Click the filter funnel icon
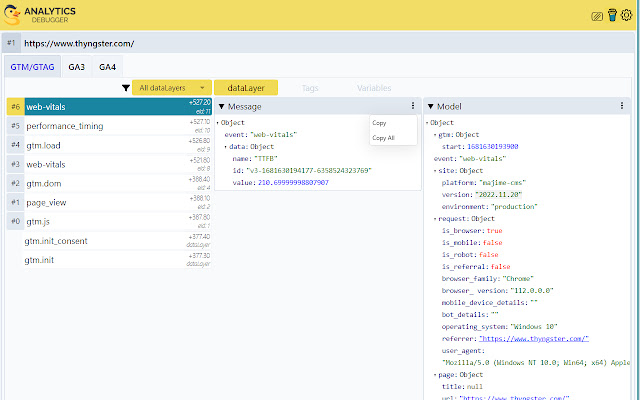The height and width of the screenshot is (400, 640). click(x=126, y=88)
